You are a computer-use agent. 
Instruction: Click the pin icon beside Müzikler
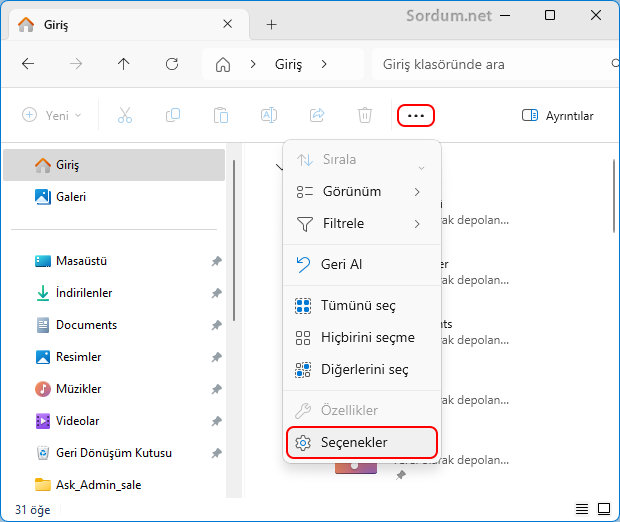click(x=216, y=389)
